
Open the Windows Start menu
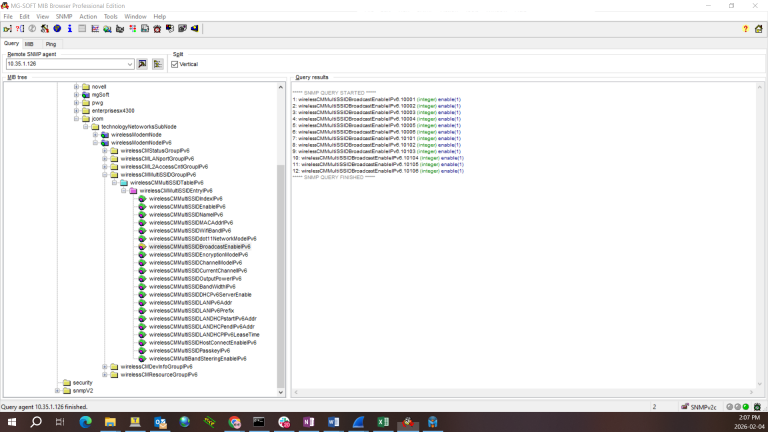click(12, 422)
